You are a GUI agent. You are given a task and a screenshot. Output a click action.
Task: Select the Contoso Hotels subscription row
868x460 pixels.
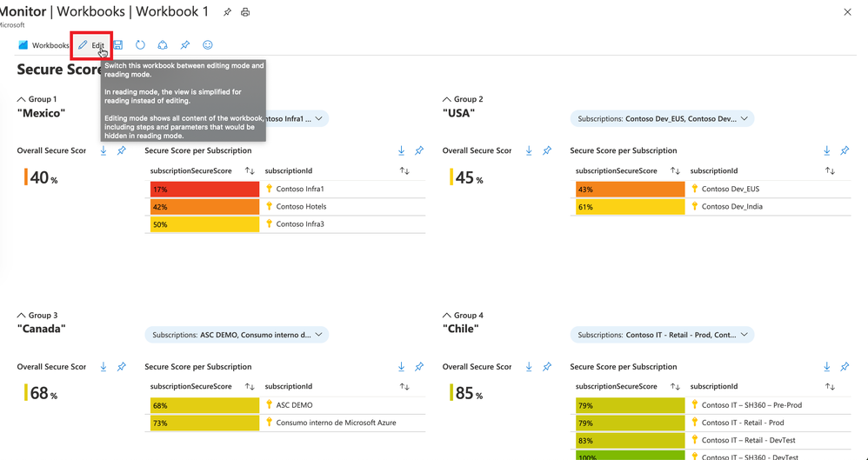285,207
